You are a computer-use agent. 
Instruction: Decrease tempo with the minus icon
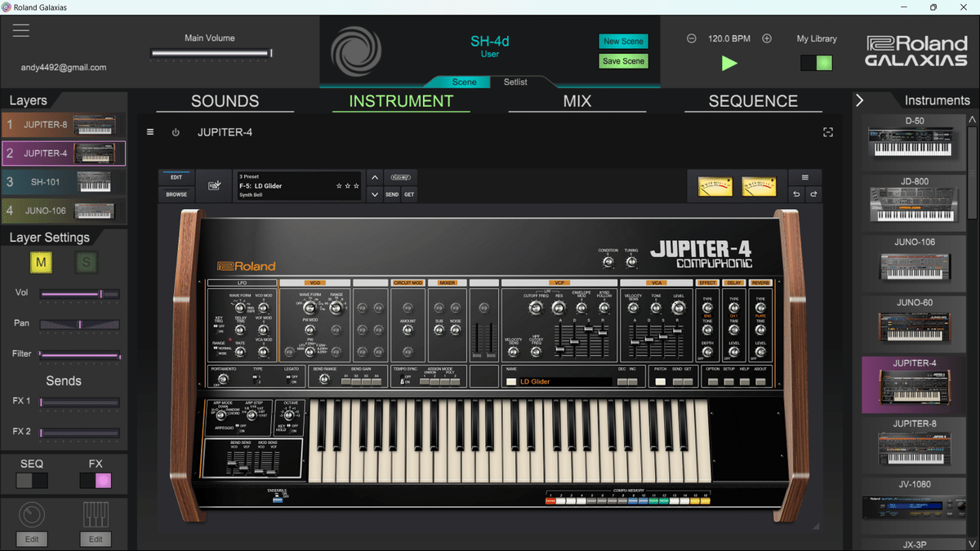[x=692, y=38]
